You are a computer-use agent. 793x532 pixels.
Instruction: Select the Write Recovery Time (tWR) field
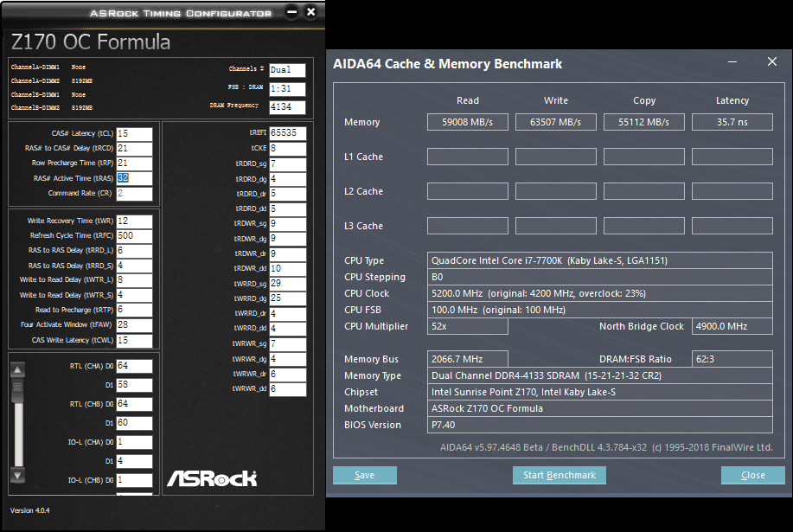(134, 221)
